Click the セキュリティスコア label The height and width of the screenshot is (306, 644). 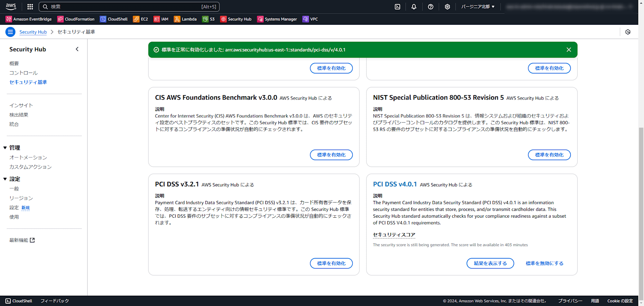point(394,235)
